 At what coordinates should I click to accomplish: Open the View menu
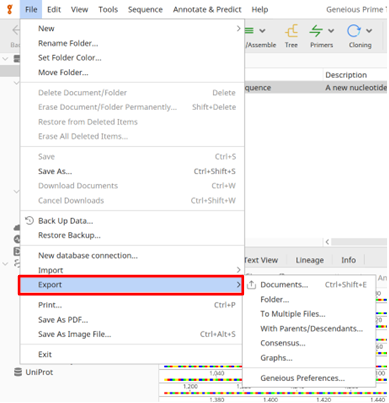point(79,9)
